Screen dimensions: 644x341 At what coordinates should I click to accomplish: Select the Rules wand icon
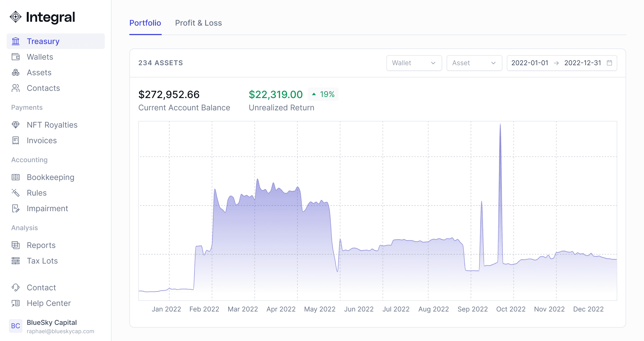click(x=16, y=193)
